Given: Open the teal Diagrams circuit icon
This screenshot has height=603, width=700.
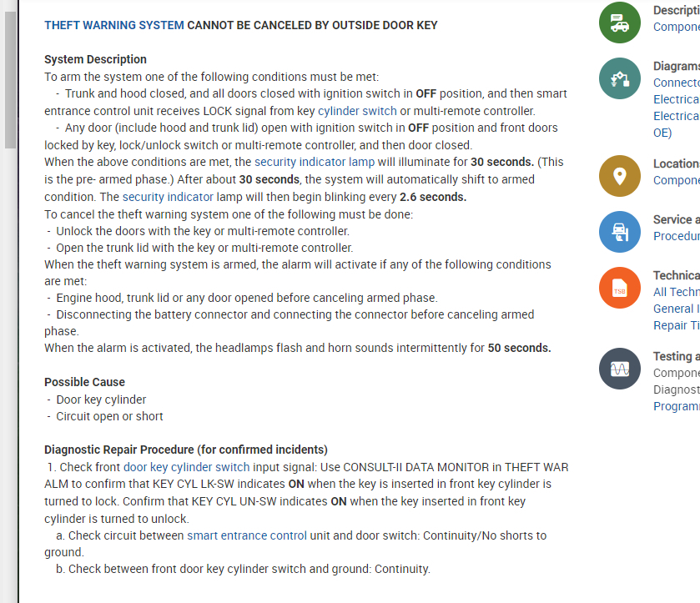Looking at the screenshot, I should [619, 79].
